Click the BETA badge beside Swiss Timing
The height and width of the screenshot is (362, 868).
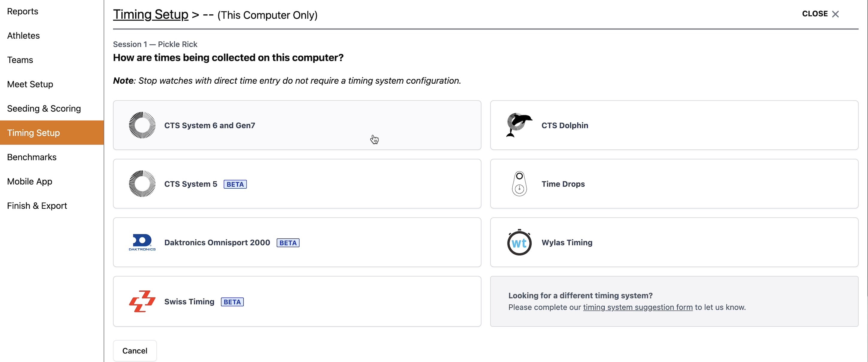click(232, 302)
